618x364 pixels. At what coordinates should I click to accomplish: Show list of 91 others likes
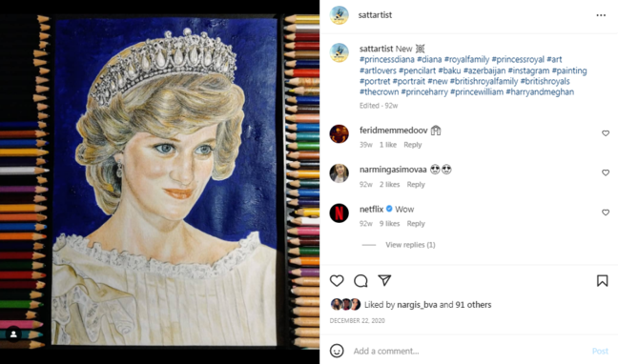473,305
